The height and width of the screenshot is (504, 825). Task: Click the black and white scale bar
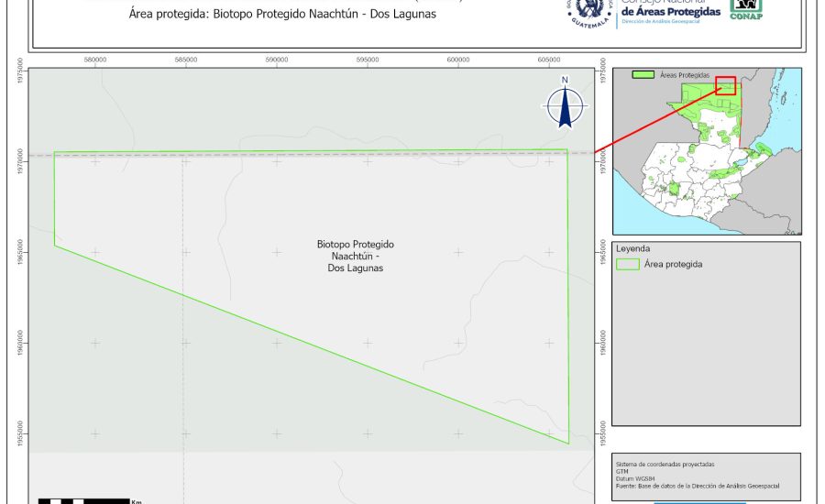pos(84,501)
